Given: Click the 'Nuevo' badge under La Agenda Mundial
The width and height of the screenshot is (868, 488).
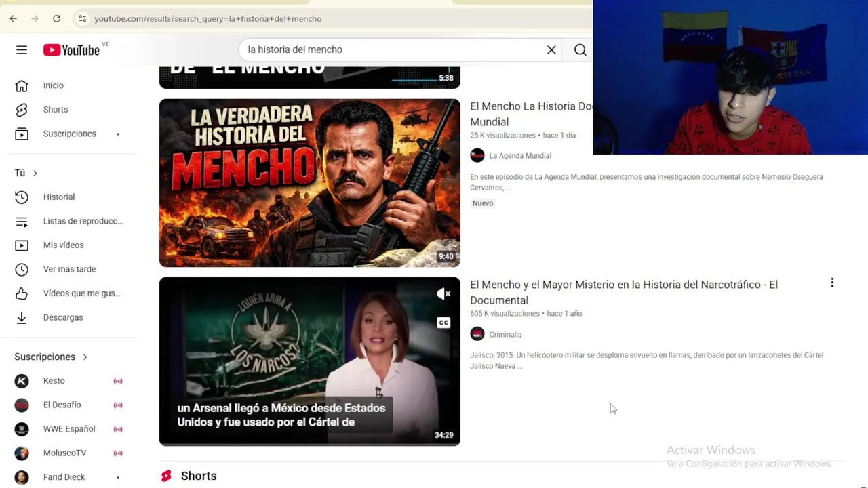Looking at the screenshot, I should pos(483,203).
